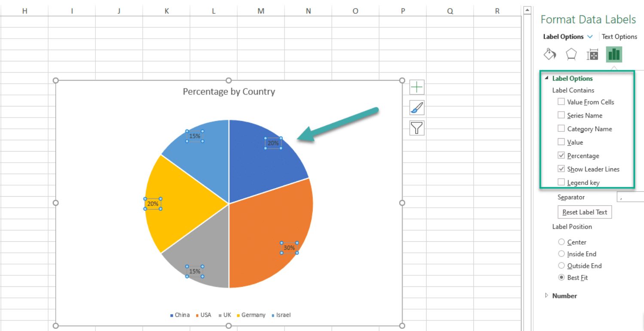The width and height of the screenshot is (644, 331).
Task: Select the Label Options bar chart icon
Action: pos(614,55)
